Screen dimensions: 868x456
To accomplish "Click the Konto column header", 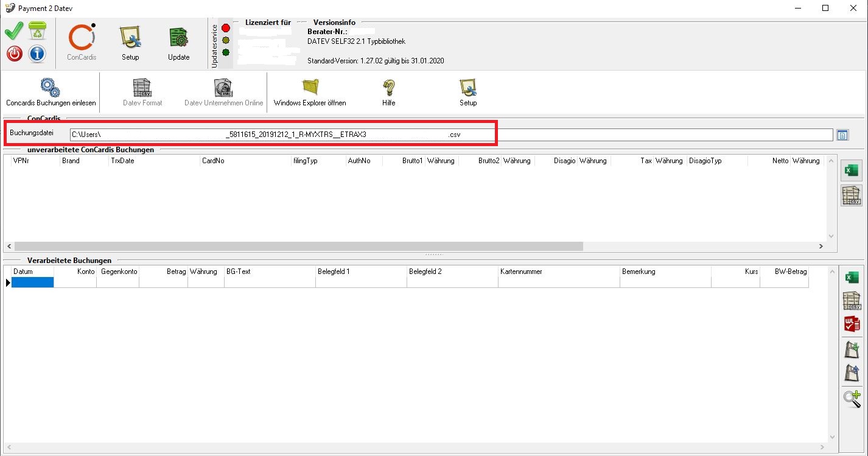I will (x=75, y=272).
